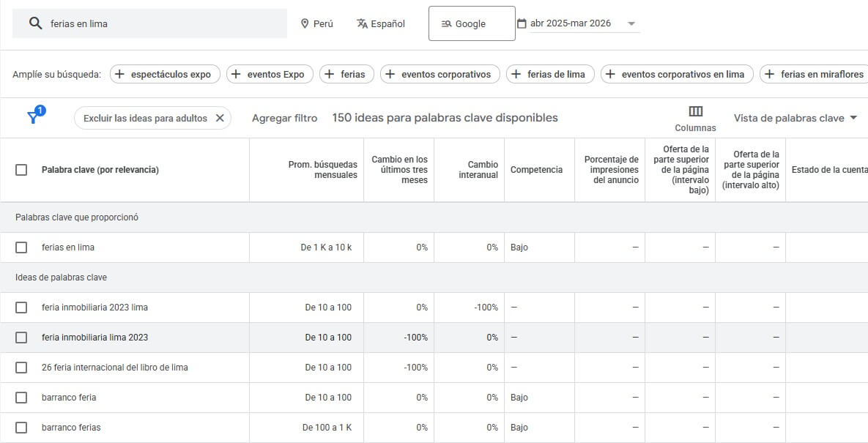Expand the 'Vista de palabras clave' dropdown

click(795, 118)
